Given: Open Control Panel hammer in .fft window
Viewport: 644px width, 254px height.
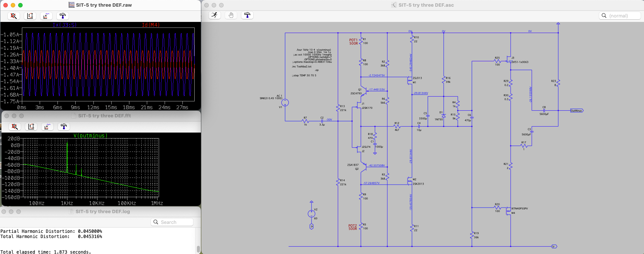Looking at the screenshot, I should (x=63, y=127).
